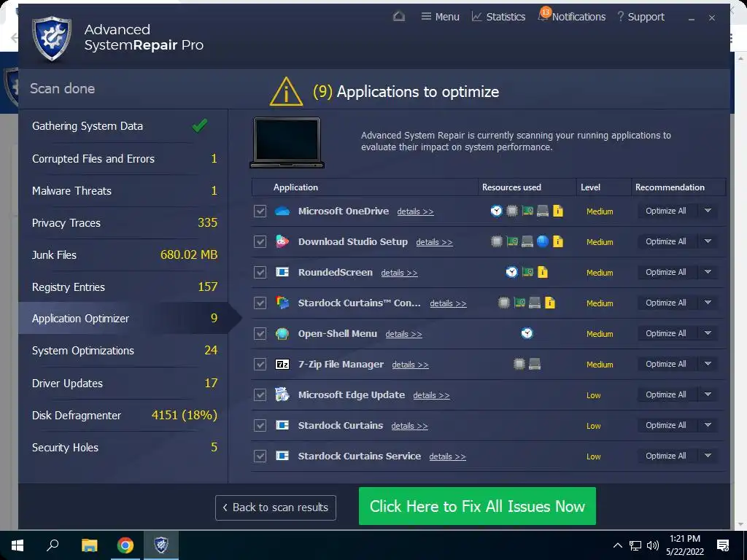Click the green memory card icon in OneDrive row
This screenshot has height=560, width=747.
click(x=527, y=211)
